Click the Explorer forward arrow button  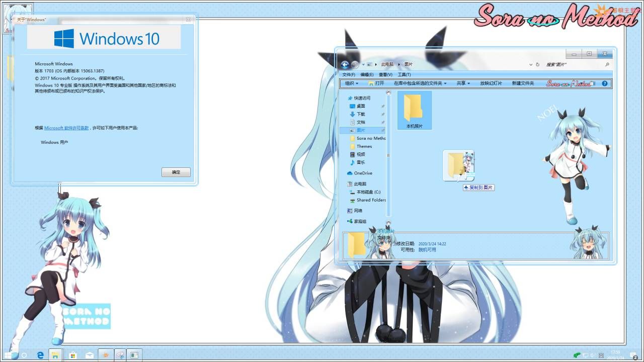355,64
